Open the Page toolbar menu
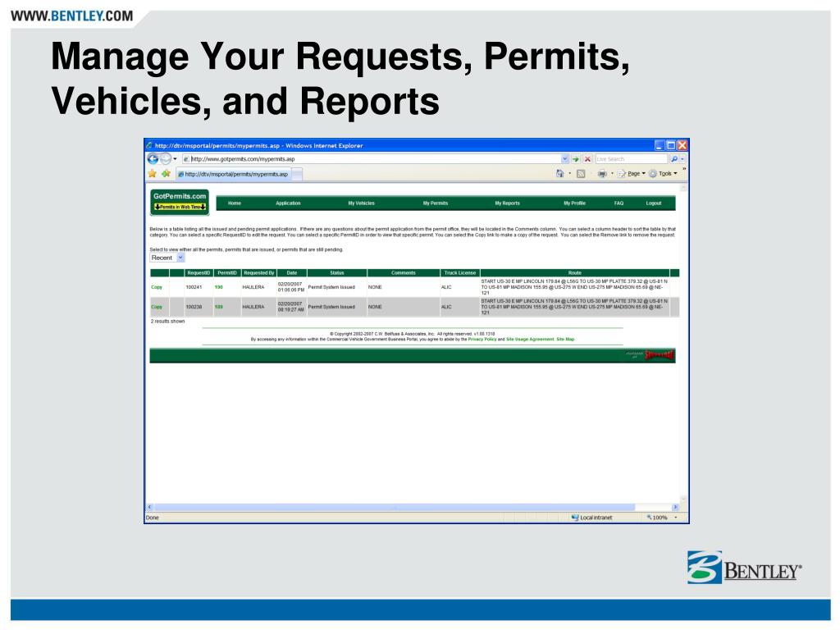 point(632,174)
